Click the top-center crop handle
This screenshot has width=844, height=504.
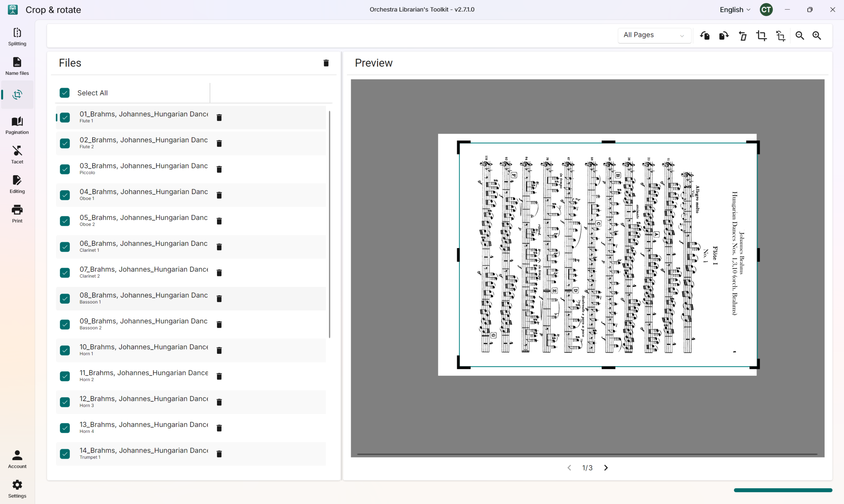pyautogui.click(x=608, y=142)
